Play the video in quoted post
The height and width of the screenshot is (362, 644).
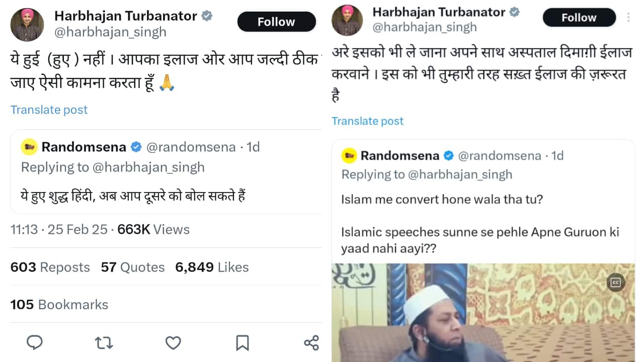pos(483,313)
